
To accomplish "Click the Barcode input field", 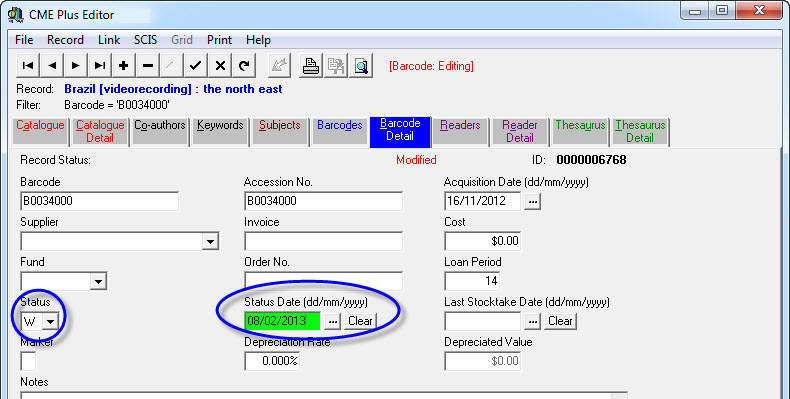I will [100, 201].
